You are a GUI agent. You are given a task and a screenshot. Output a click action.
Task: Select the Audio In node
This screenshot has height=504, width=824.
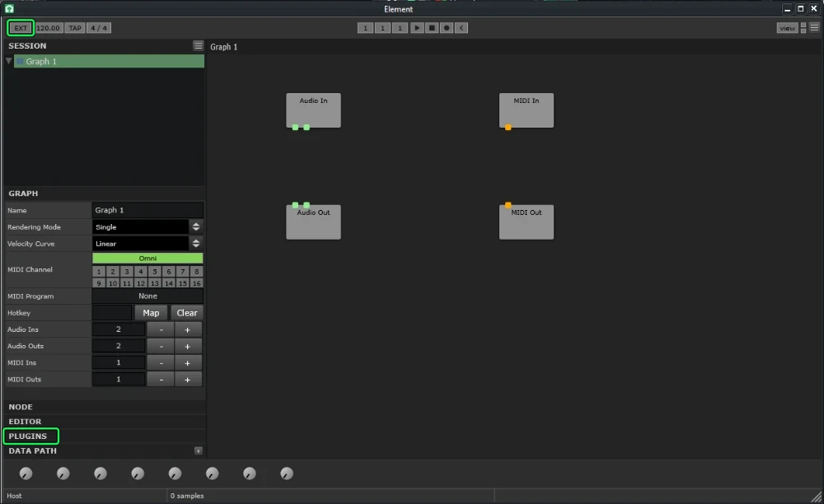click(x=313, y=110)
